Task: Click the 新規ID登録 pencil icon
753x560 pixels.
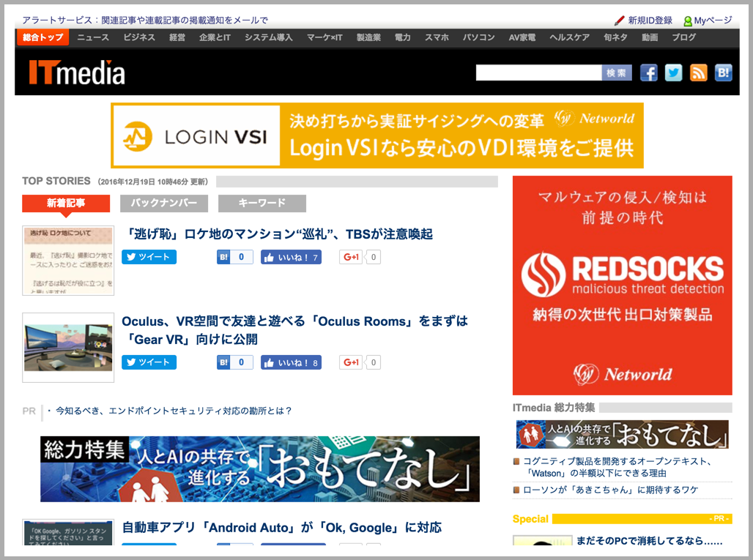Action: click(x=619, y=20)
